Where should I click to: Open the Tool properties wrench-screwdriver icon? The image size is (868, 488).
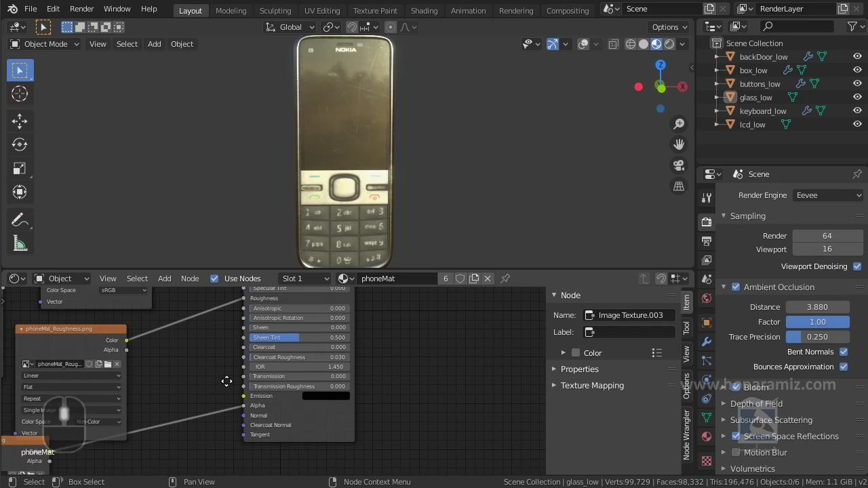tap(707, 197)
